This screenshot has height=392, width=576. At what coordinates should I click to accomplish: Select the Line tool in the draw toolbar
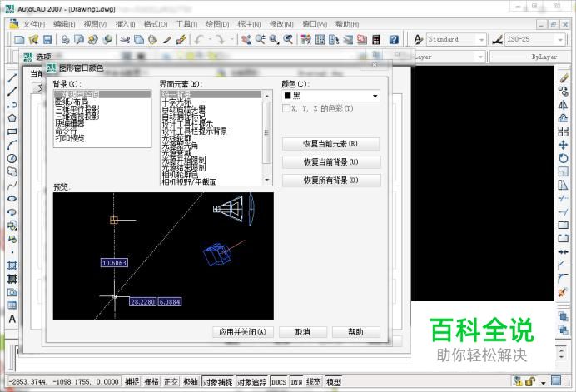[12, 77]
